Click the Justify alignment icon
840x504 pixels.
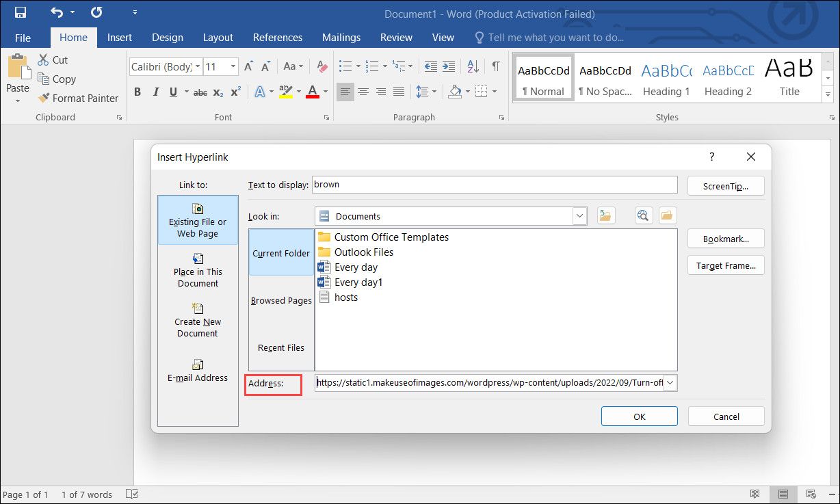tap(399, 92)
